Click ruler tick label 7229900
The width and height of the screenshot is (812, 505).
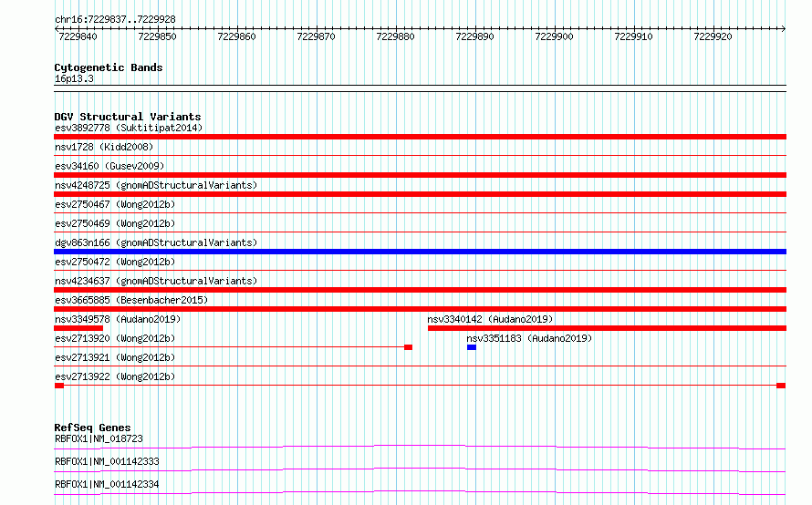[x=554, y=36]
